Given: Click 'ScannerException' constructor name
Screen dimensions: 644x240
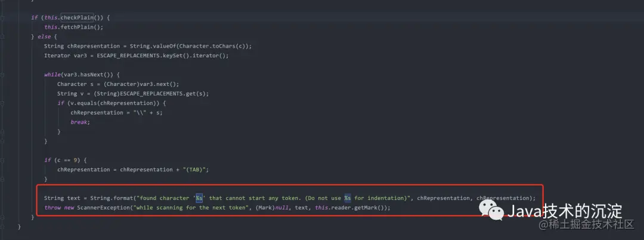Looking at the screenshot, I should [103, 208].
